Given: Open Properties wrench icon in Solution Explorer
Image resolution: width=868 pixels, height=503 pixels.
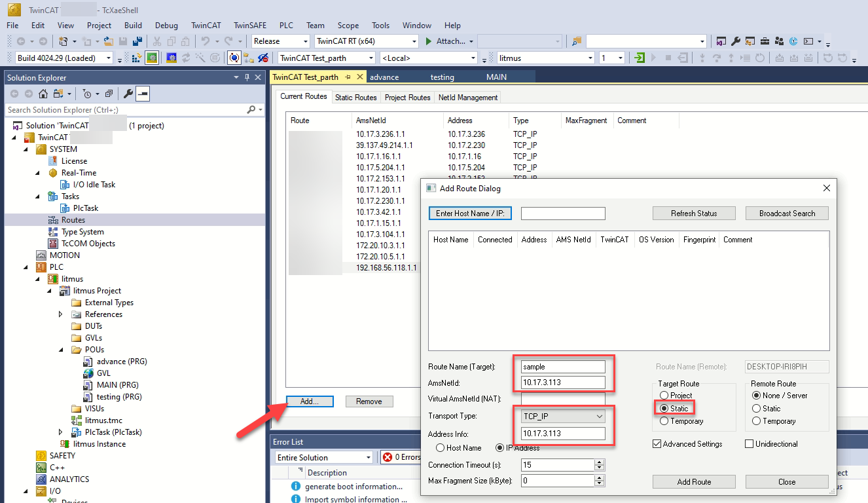Looking at the screenshot, I should 128,94.
